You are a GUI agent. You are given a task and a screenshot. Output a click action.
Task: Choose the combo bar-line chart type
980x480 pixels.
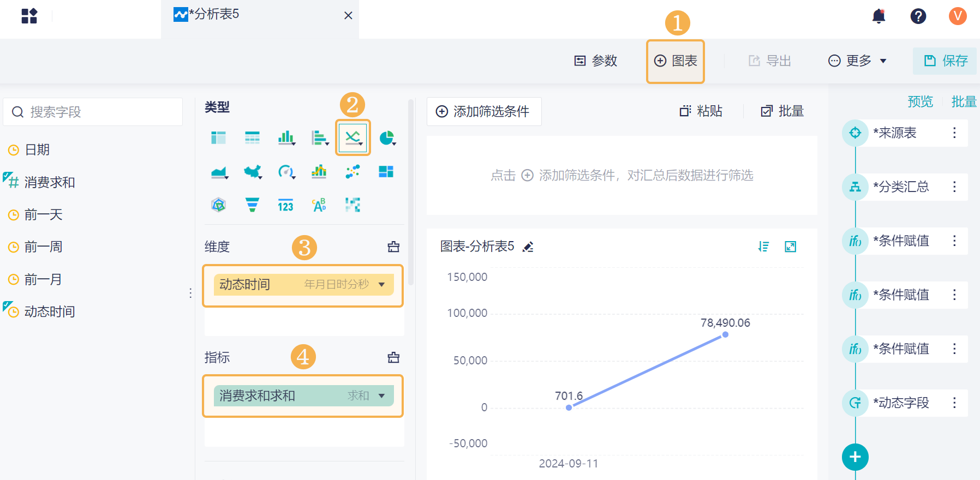coord(319,172)
